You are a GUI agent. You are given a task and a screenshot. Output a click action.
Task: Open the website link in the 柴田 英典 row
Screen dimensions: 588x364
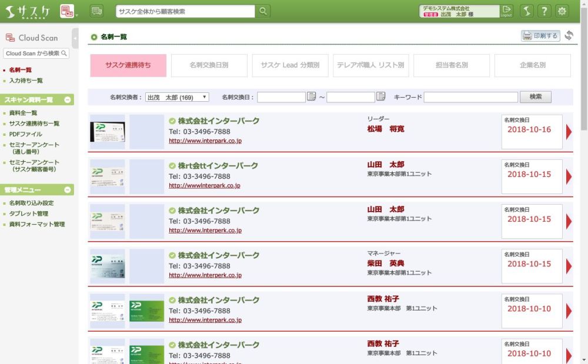pos(205,275)
